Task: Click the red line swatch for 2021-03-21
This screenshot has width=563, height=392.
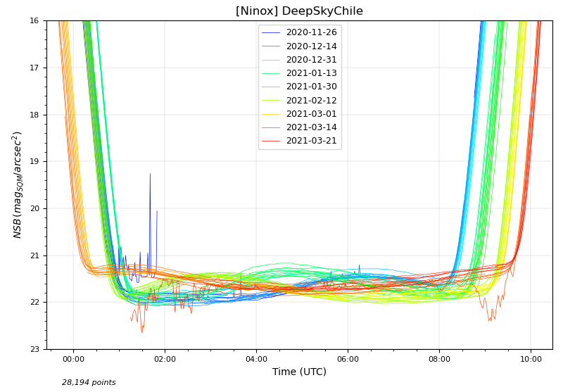Action: coord(271,141)
